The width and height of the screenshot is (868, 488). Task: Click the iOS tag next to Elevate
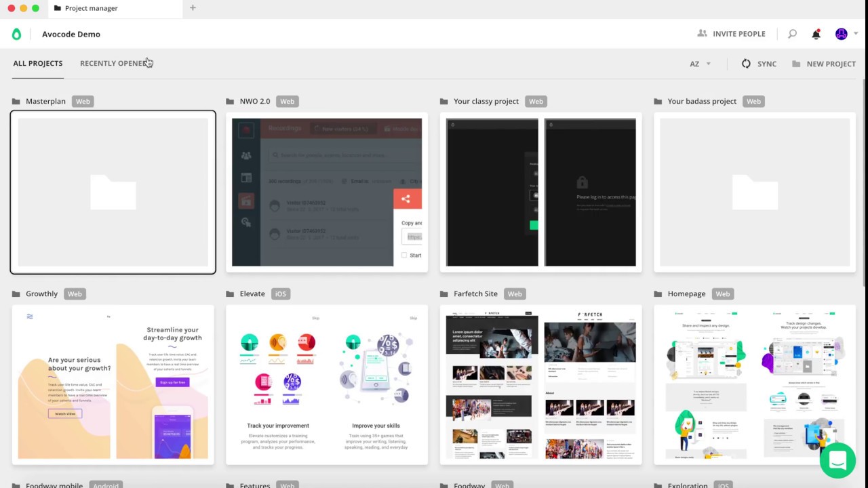[281, 294]
